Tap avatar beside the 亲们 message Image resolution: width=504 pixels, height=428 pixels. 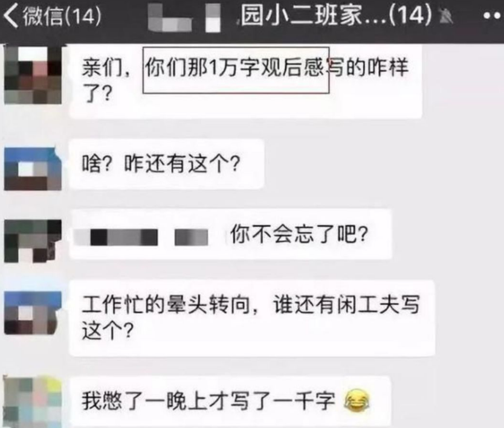point(33,75)
